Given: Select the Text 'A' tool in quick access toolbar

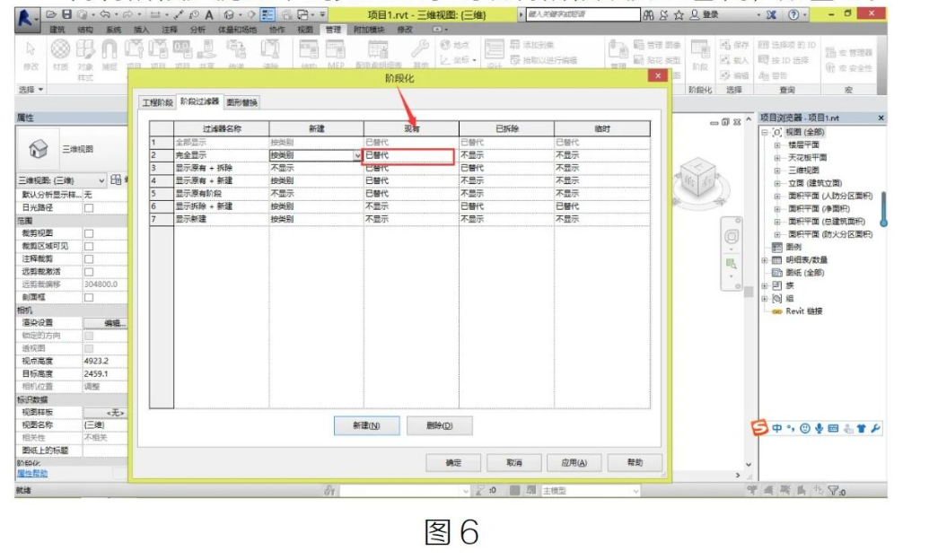Looking at the screenshot, I should [x=209, y=15].
